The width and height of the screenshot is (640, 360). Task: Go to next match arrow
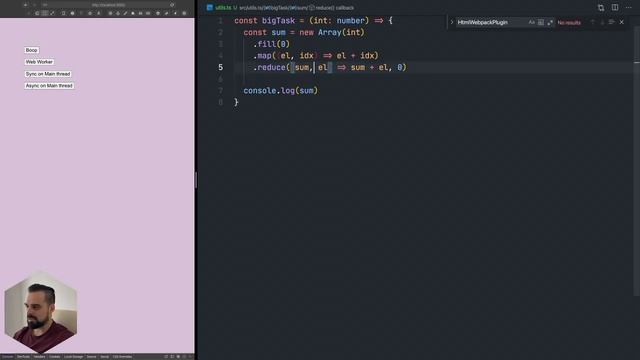(602, 22)
